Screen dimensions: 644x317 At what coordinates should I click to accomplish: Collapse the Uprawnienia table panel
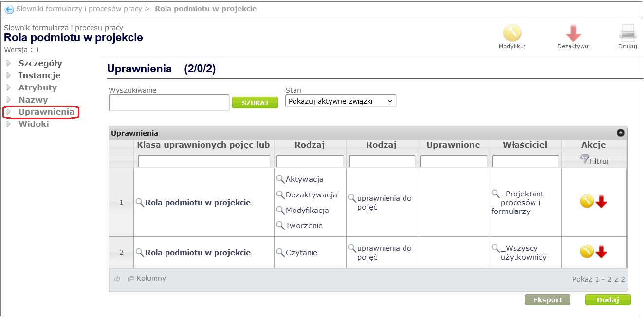point(621,133)
